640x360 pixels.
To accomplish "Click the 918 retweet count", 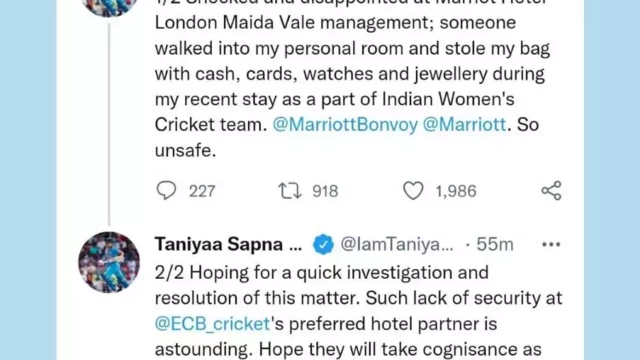I will [x=325, y=191].
